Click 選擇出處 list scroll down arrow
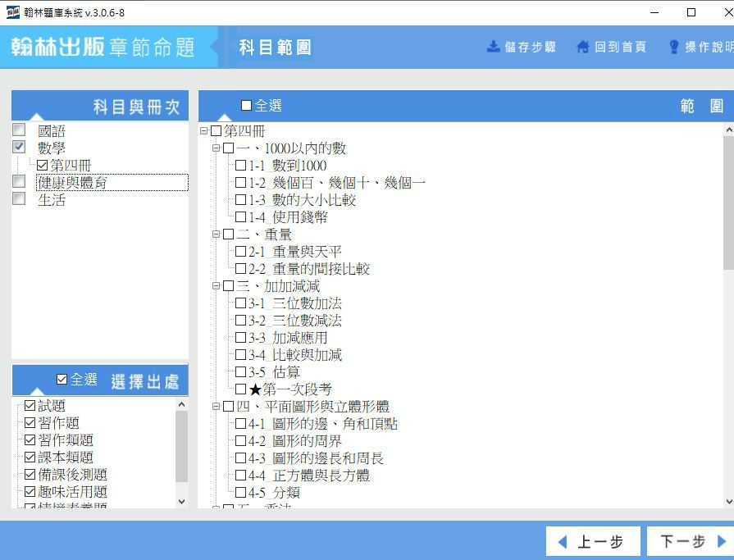 (x=181, y=502)
